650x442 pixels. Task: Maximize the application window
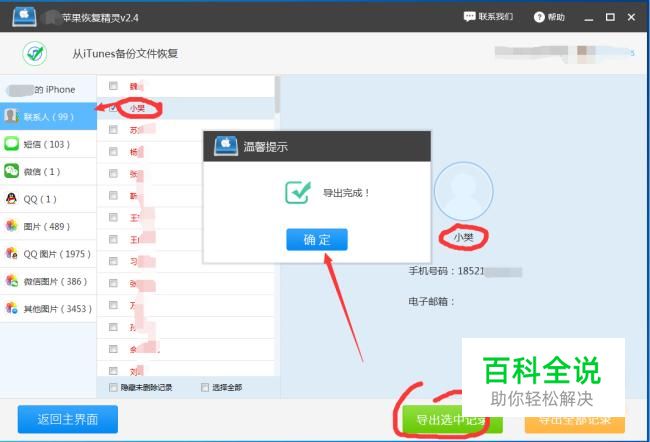pyautogui.click(x=610, y=17)
